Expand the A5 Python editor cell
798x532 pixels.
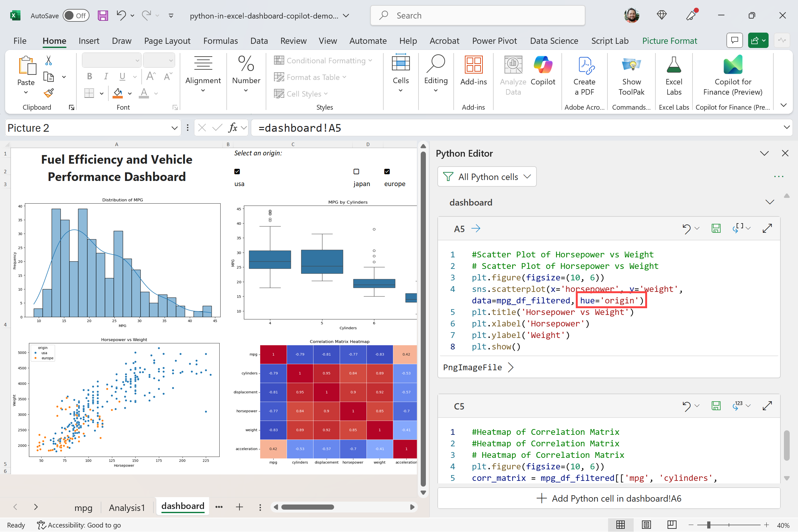(x=767, y=228)
